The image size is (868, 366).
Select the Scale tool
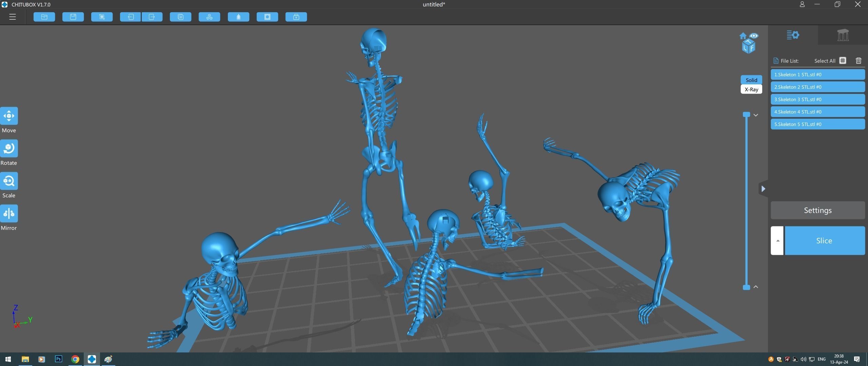coord(9,181)
